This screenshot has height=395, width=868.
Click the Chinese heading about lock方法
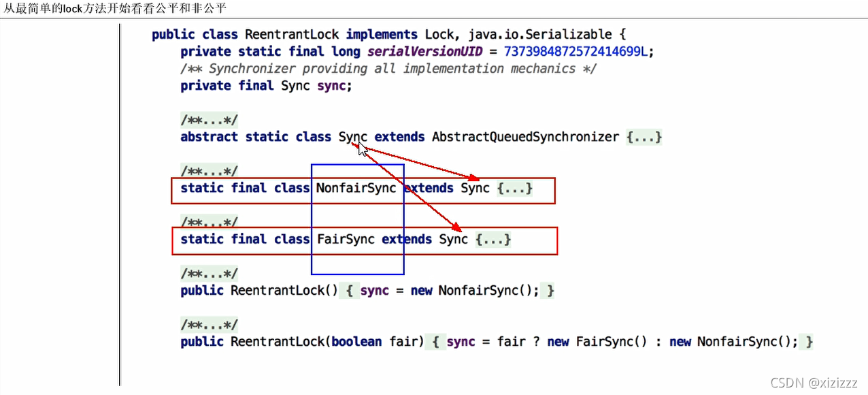point(116,8)
